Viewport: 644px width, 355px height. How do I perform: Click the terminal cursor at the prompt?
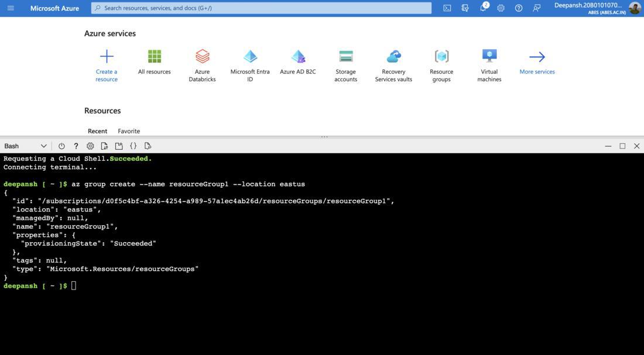(74, 285)
